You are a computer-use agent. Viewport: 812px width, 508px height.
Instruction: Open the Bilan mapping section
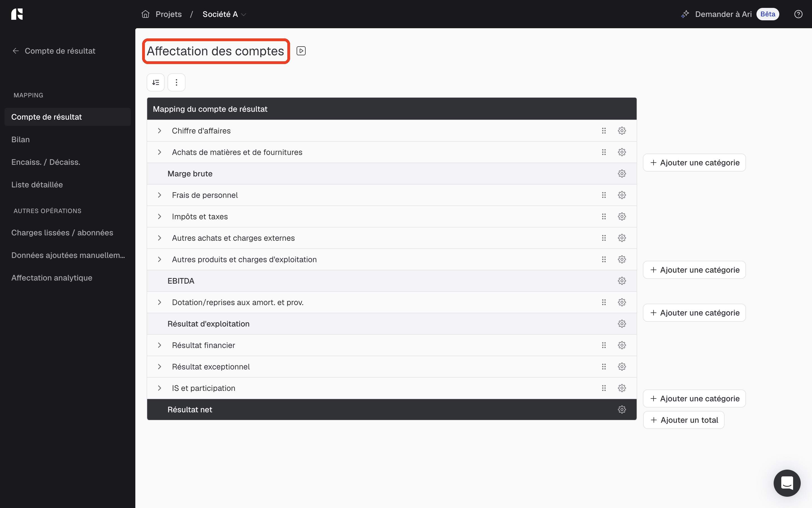point(21,139)
